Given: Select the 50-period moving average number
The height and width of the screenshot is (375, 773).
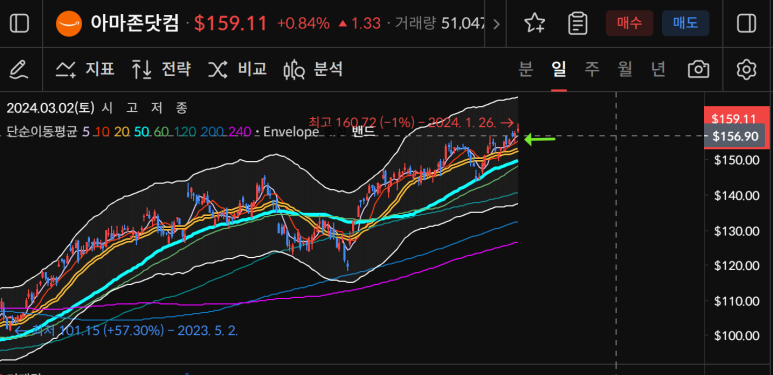Looking at the screenshot, I should click(141, 132).
